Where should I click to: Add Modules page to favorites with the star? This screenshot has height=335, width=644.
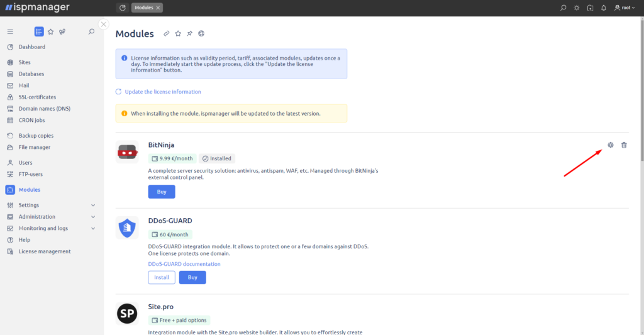178,34
